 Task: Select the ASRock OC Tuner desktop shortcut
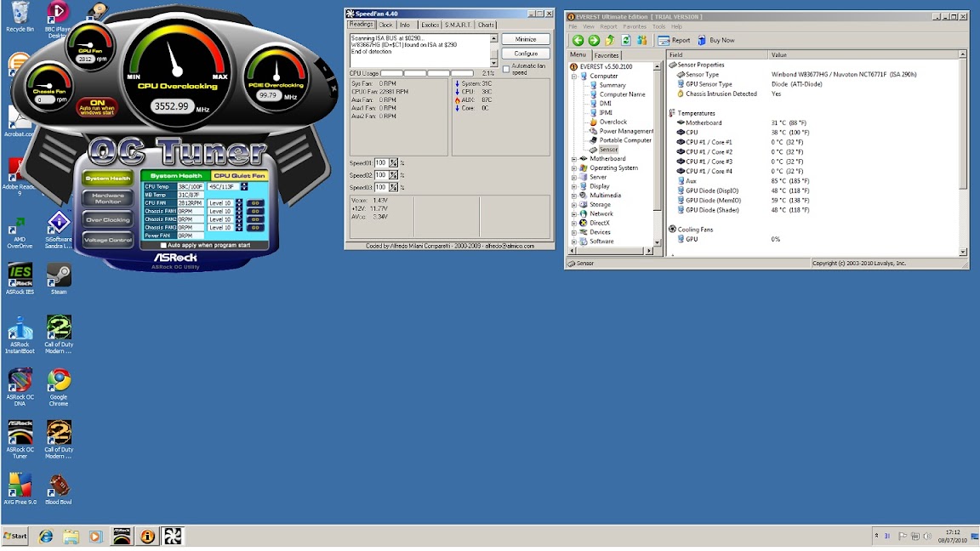click(20, 440)
